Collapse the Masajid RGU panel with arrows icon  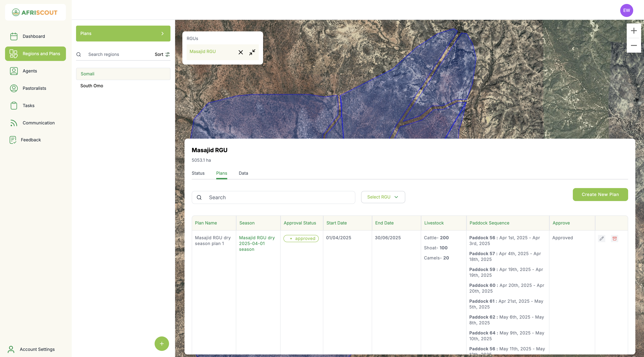click(x=252, y=52)
